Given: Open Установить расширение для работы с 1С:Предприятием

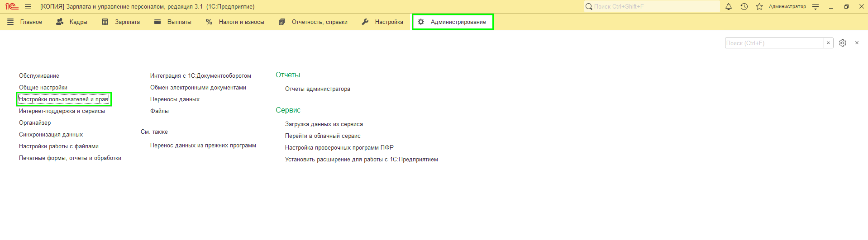Looking at the screenshot, I should pyautogui.click(x=362, y=160).
